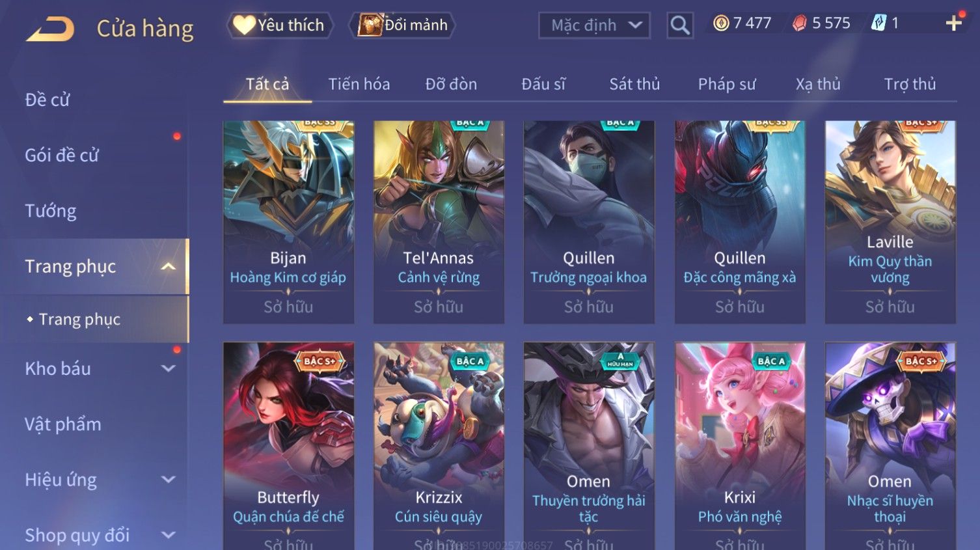
Task: Open Butterfly Quận chúa đế chế card
Action: pyautogui.click(x=288, y=446)
